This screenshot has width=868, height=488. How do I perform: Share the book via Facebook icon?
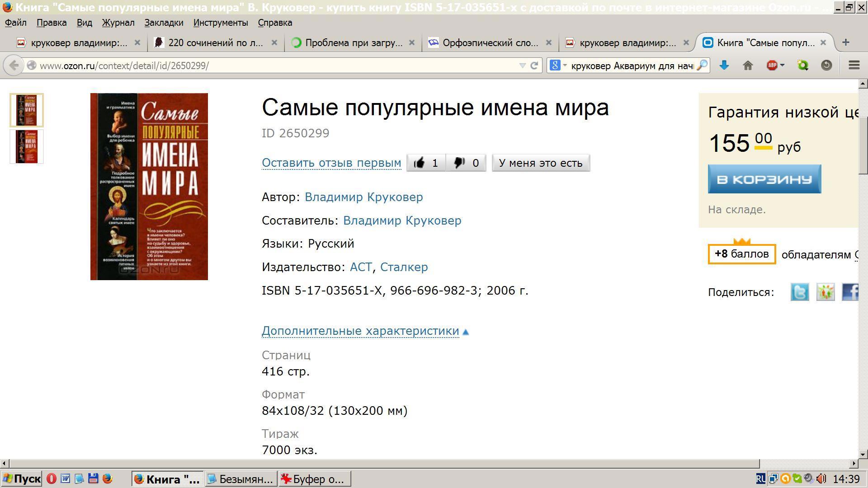(850, 292)
